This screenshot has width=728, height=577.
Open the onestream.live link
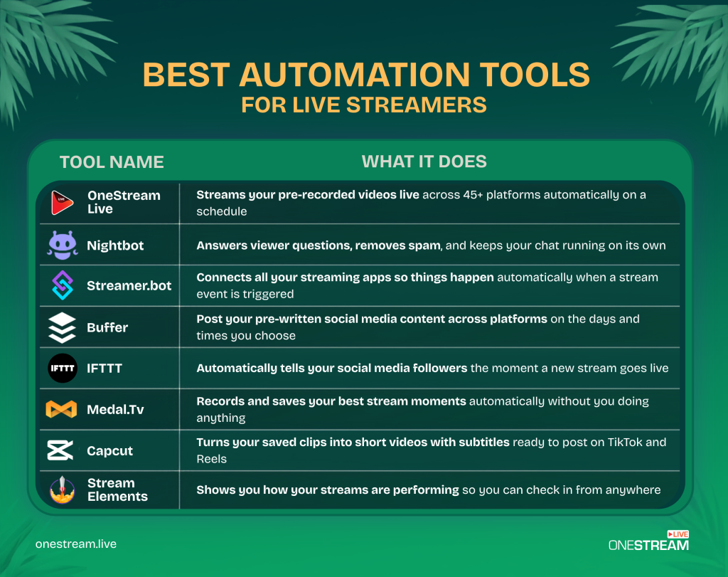pos(75,544)
